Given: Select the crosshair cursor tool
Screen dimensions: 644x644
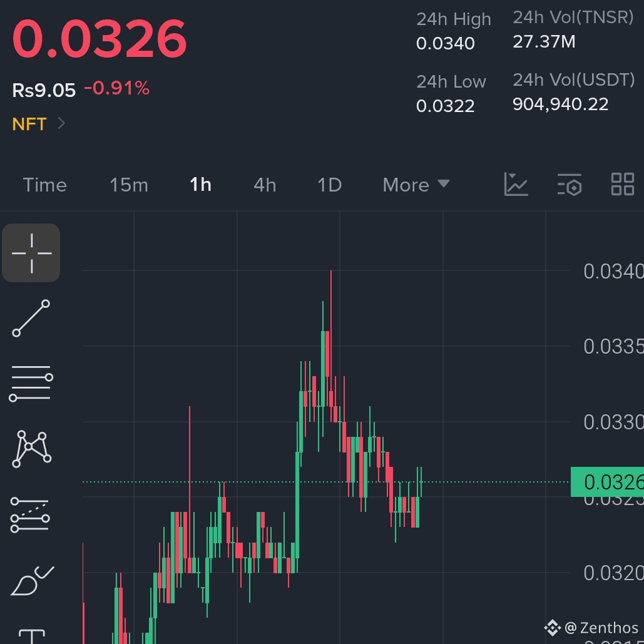Looking at the screenshot, I should point(31,253).
